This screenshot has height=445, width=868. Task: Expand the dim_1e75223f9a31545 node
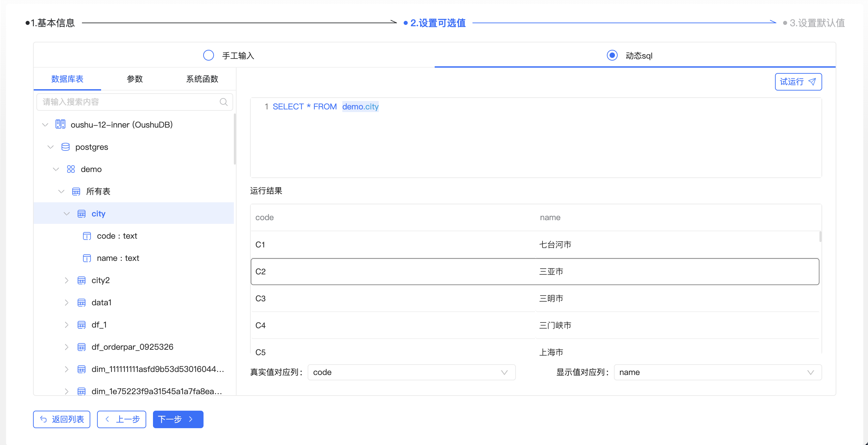tap(67, 391)
